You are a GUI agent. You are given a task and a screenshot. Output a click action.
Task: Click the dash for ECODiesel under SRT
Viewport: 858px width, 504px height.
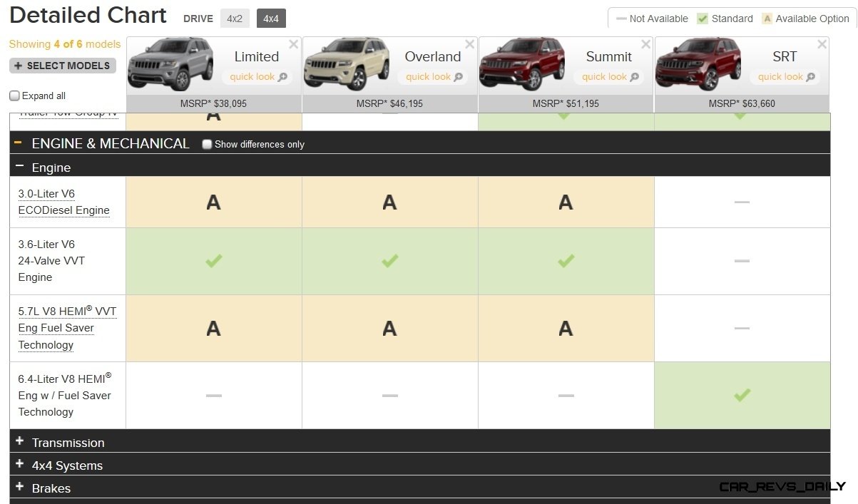[x=742, y=202]
